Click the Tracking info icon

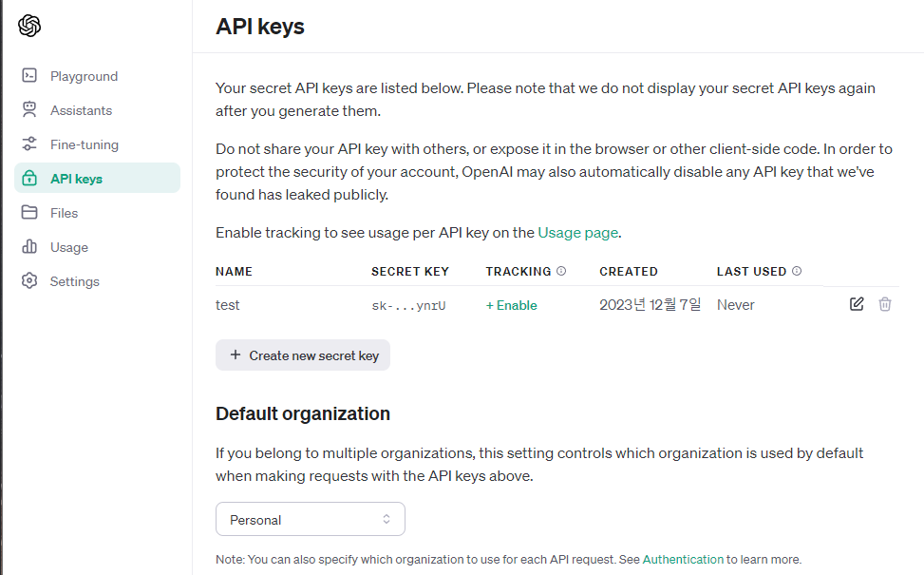(561, 271)
